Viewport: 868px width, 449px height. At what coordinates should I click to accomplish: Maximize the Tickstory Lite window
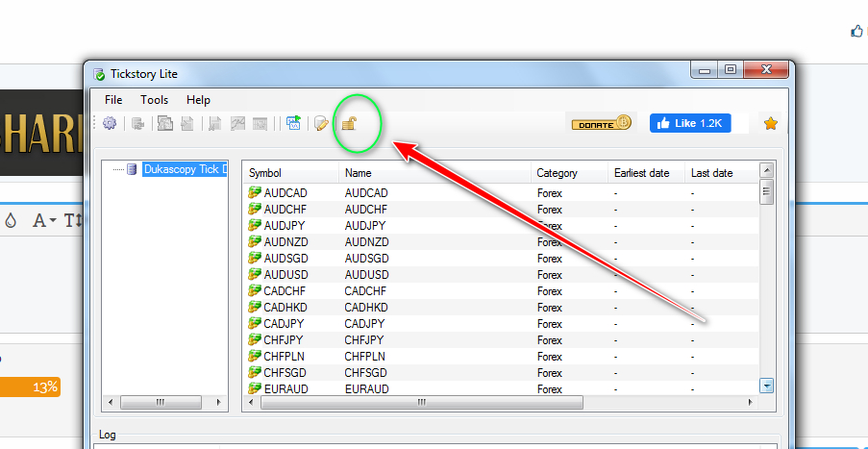point(731,70)
